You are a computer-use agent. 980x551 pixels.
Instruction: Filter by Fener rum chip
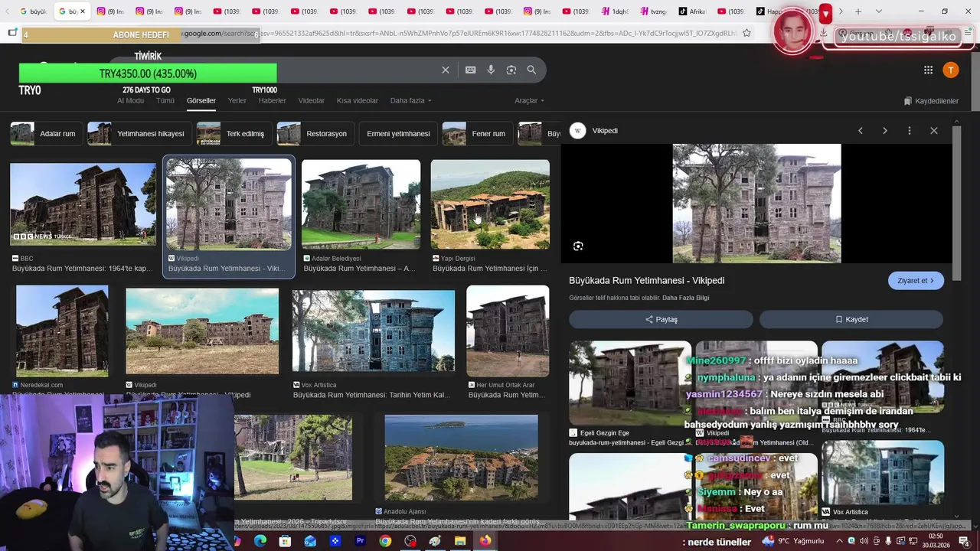click(x=477, y=133)
